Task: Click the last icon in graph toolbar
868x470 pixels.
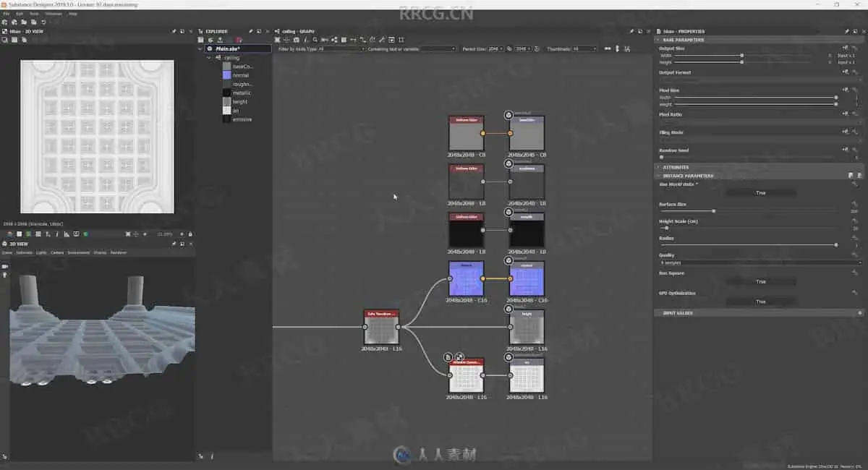Action: coord(401,40)
